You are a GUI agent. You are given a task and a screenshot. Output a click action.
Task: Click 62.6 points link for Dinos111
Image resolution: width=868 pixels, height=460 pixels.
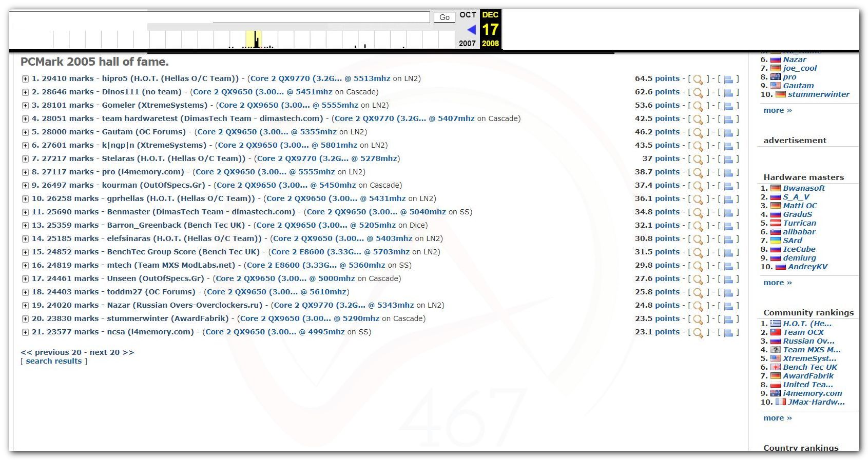[x=657, y=92]
